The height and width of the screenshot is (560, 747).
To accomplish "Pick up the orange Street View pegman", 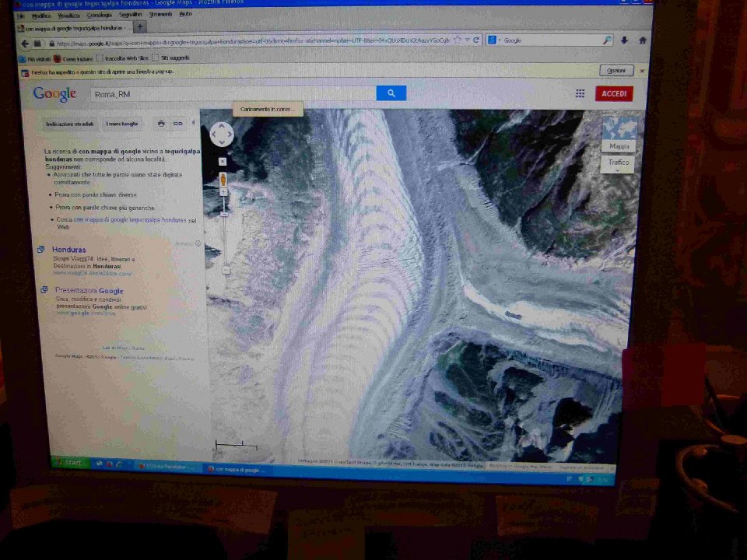I will 223,180.
